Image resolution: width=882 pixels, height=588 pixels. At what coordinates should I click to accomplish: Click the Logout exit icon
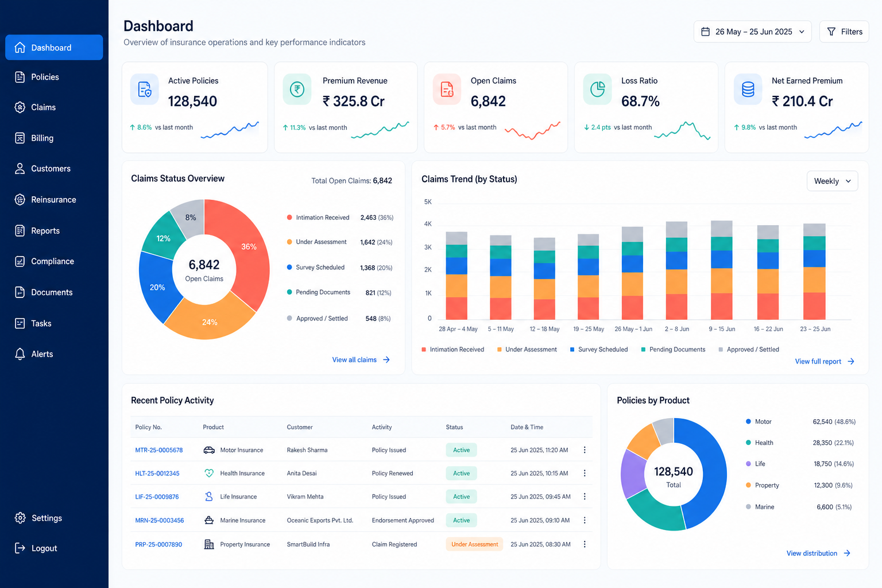20,548
